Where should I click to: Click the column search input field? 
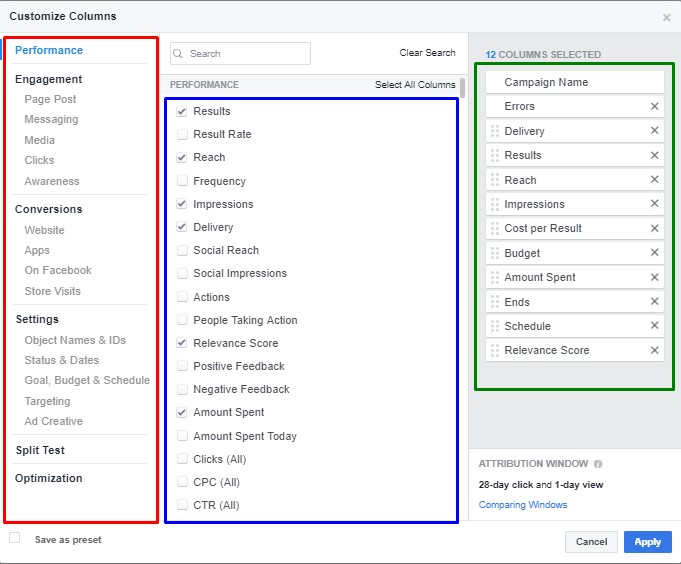click(x=240, y=53)
